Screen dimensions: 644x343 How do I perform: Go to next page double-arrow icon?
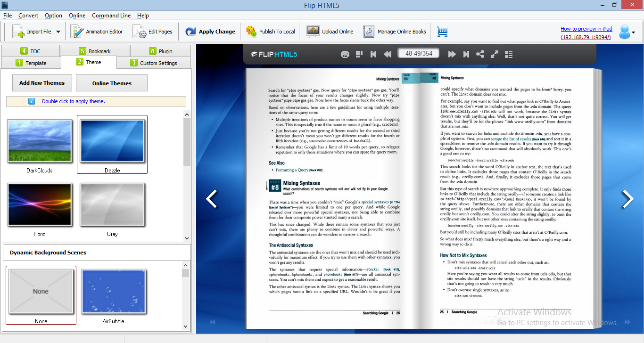(x=452, y=54)
